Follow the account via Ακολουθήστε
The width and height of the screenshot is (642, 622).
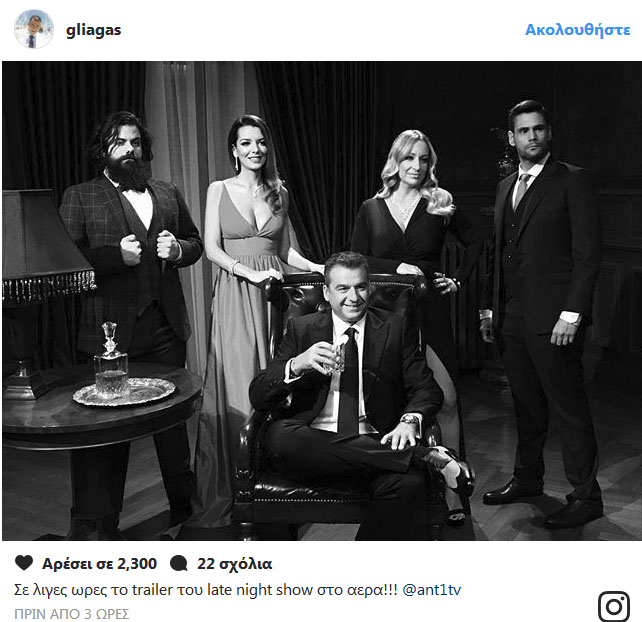[577, 30]
